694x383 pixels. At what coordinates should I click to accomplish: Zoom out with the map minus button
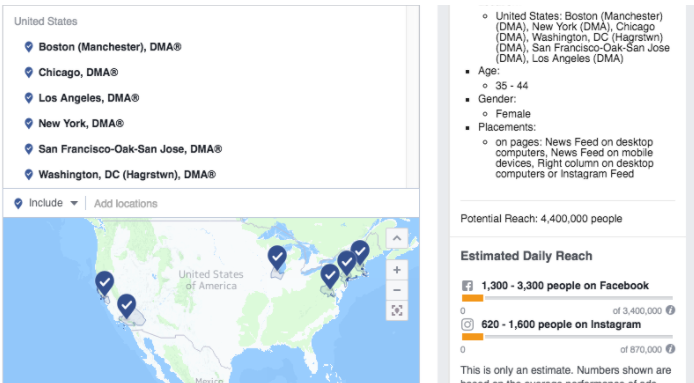(x=397, y=290)
